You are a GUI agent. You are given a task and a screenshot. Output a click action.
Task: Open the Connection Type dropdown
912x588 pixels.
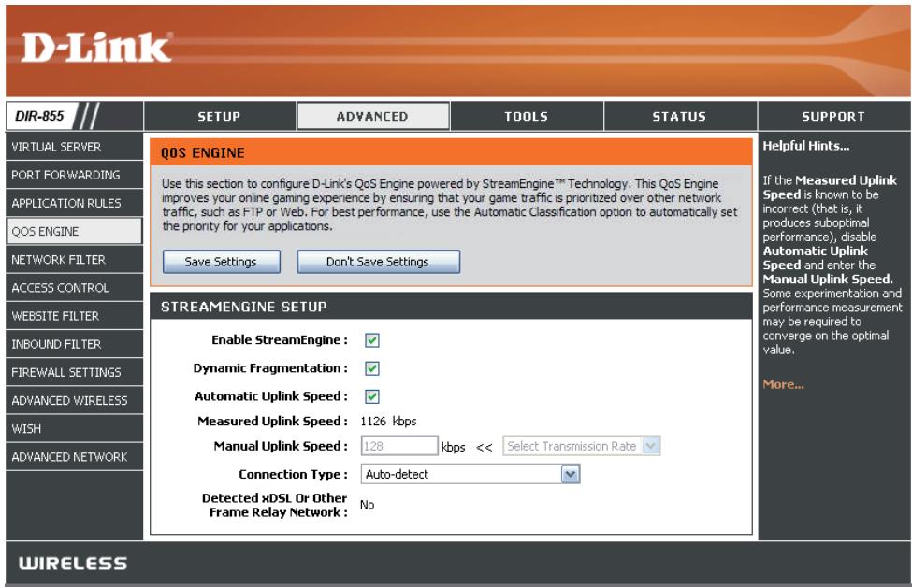470,474
